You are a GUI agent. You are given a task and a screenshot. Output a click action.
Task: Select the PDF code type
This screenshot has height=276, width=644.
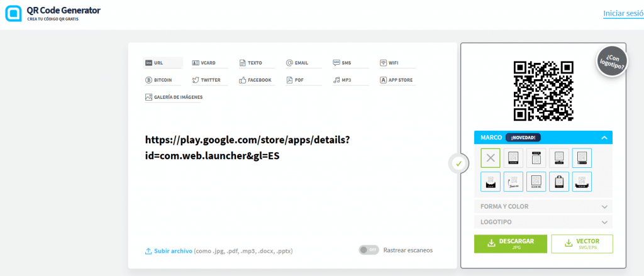click(304, 80)
